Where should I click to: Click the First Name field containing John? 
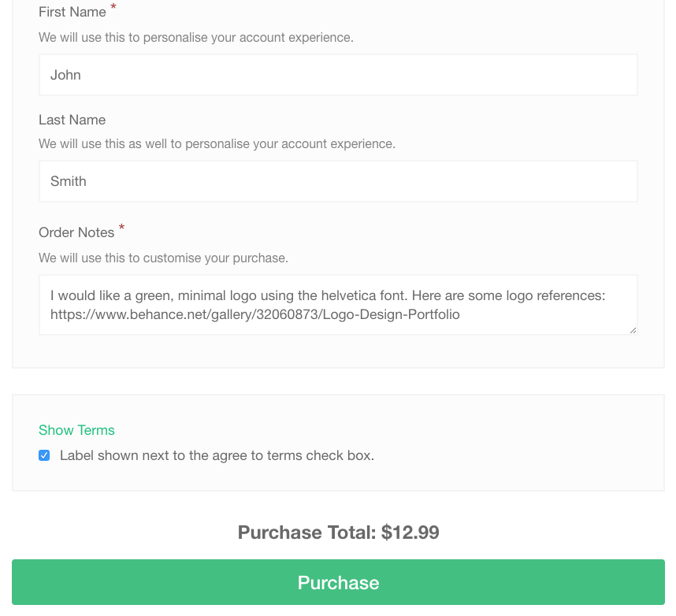tap(338, 75)
